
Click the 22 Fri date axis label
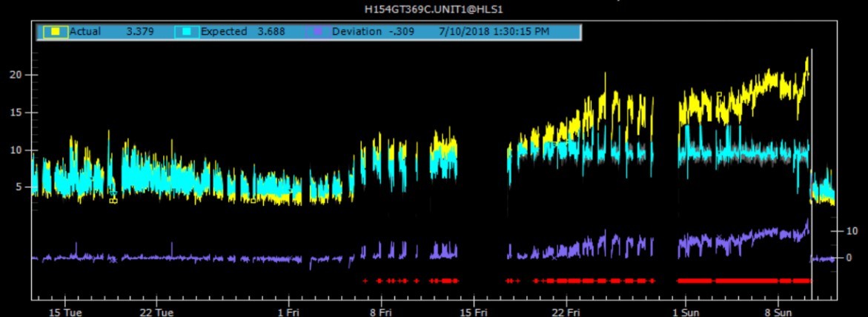point(567,312)
